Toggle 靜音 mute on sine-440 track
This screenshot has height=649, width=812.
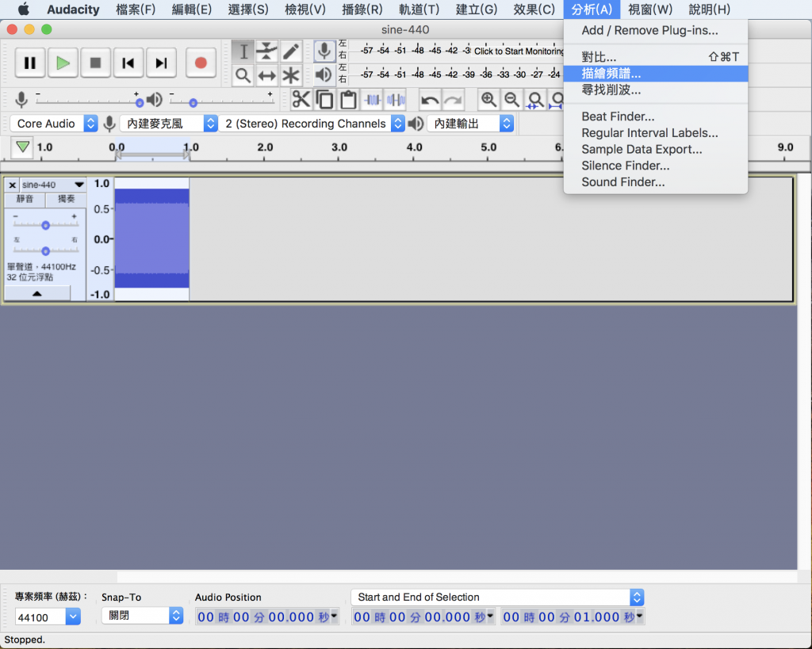[x=25, y=199]
